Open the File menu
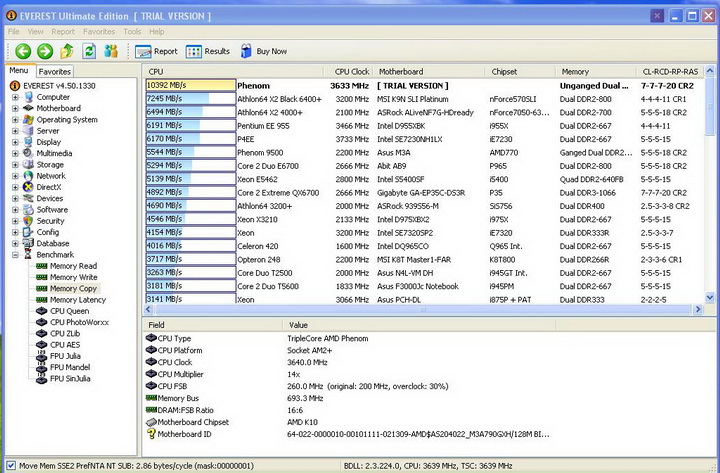The width and height of the screenshot is (720, 473). 14,32
